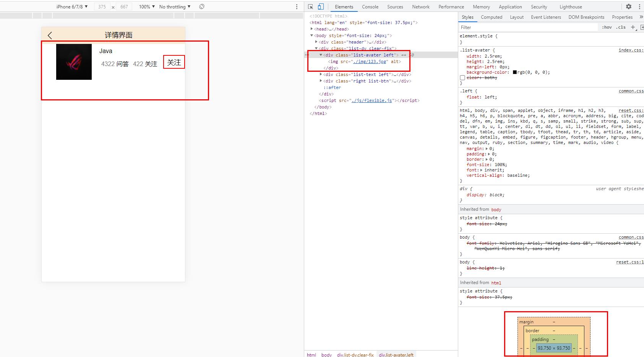Screen dimensions: 644x357
Task: Switch to the Elements tab
Action: (344, 6)
